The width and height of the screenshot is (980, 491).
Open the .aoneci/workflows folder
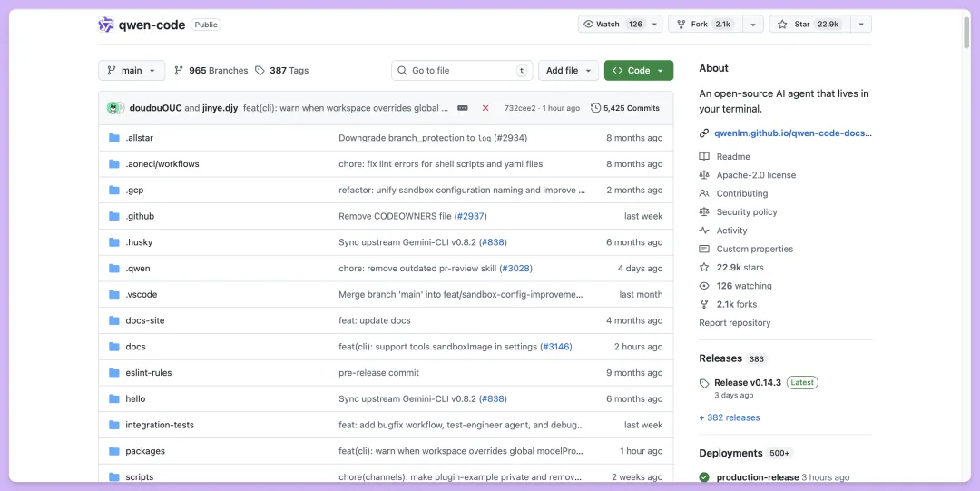pyautogui.click(x=162, y=164)
